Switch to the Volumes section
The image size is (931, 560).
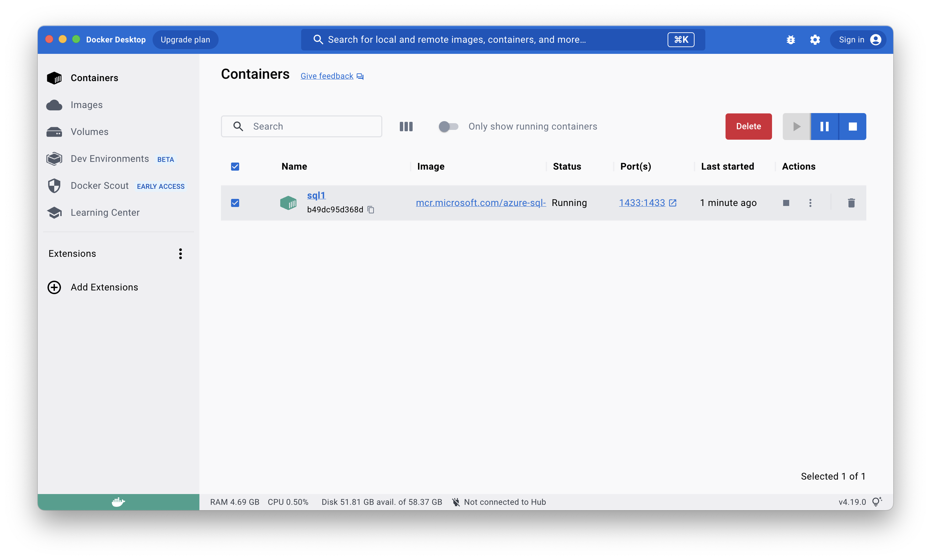89,132
